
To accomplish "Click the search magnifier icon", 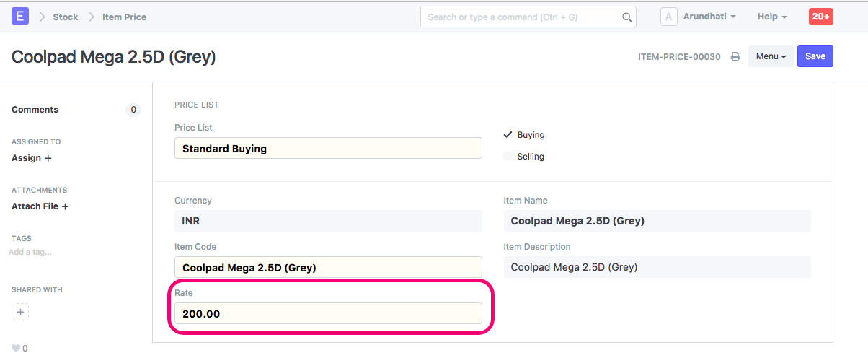I will pos(626,17).
